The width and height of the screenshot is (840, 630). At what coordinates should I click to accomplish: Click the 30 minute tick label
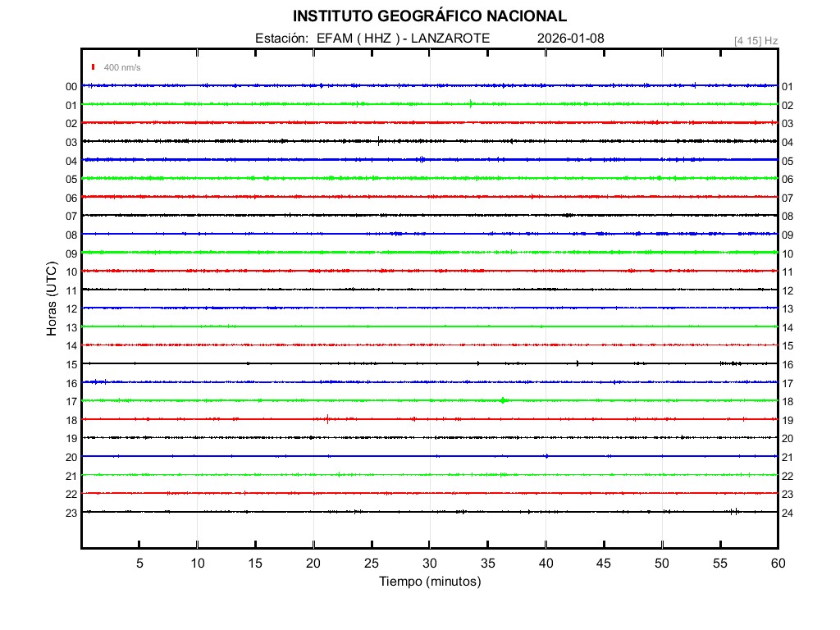tap(430, 564)
